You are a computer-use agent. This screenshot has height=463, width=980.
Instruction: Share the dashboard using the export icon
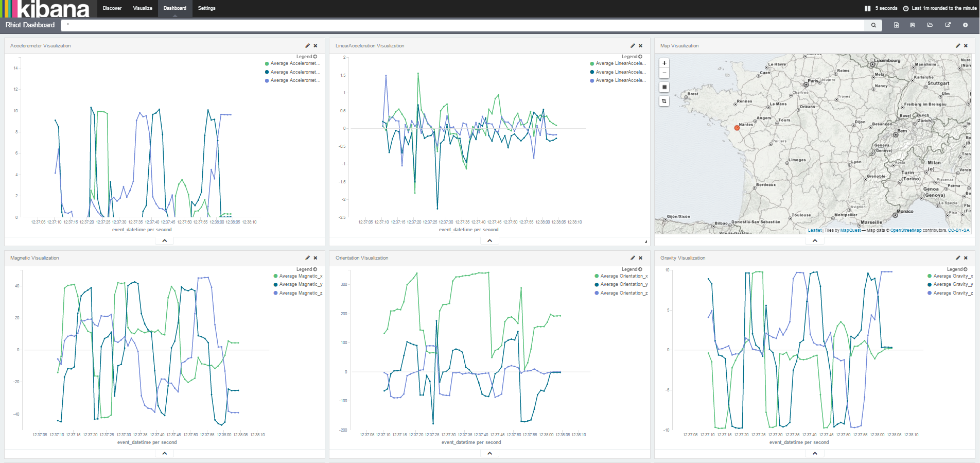click(948, 25)
